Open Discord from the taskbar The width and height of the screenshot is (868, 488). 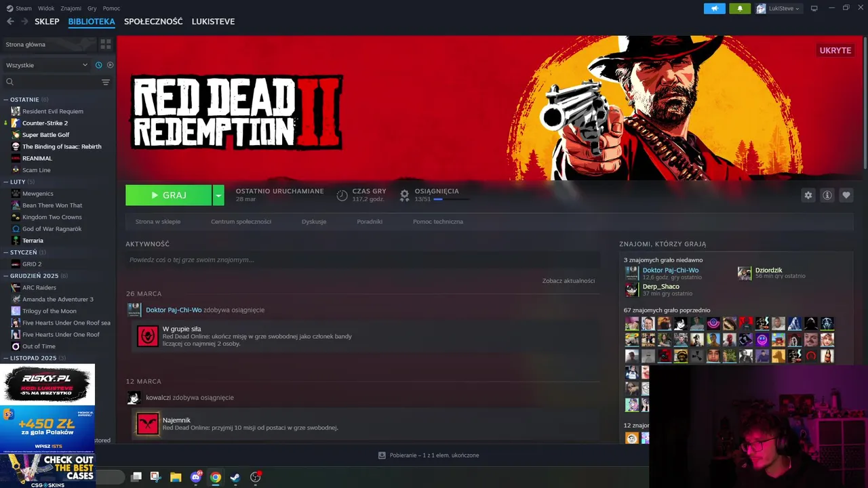point(196,477)
